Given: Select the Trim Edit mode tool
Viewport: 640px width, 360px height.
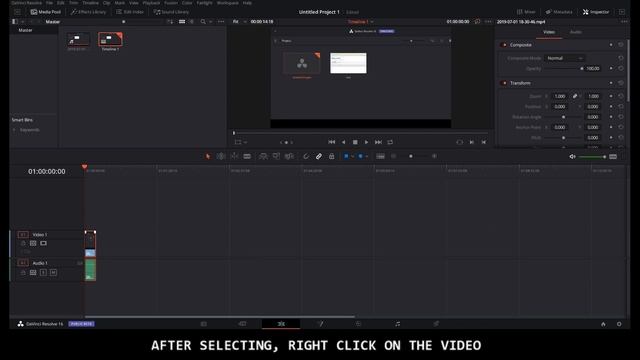Looking at the screenshot, I should coord(221,156).
